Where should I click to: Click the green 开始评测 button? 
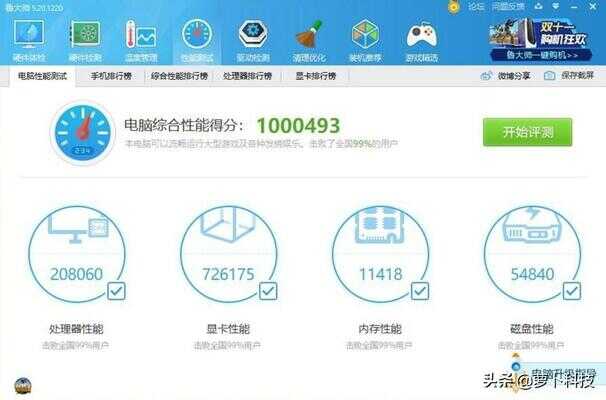point(528,132)
